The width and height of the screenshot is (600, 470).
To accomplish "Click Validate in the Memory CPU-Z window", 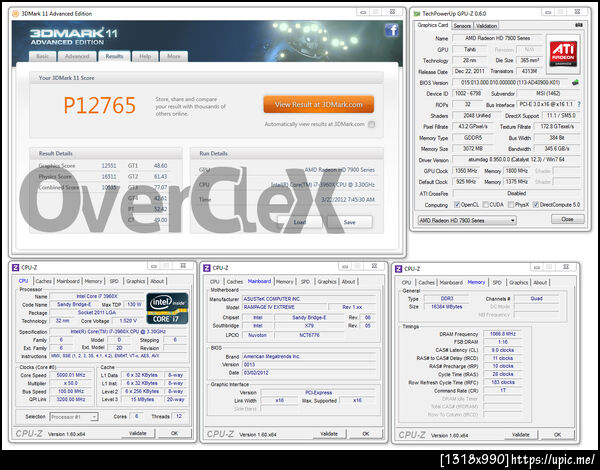I will pos(521,434).
